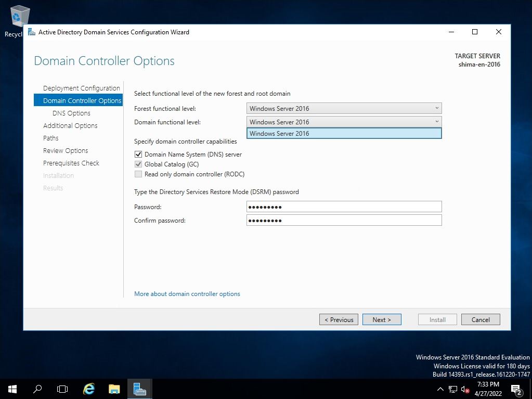
Task: Click the 'Domain Controller Options' page heading
Action: pos(104,61)
